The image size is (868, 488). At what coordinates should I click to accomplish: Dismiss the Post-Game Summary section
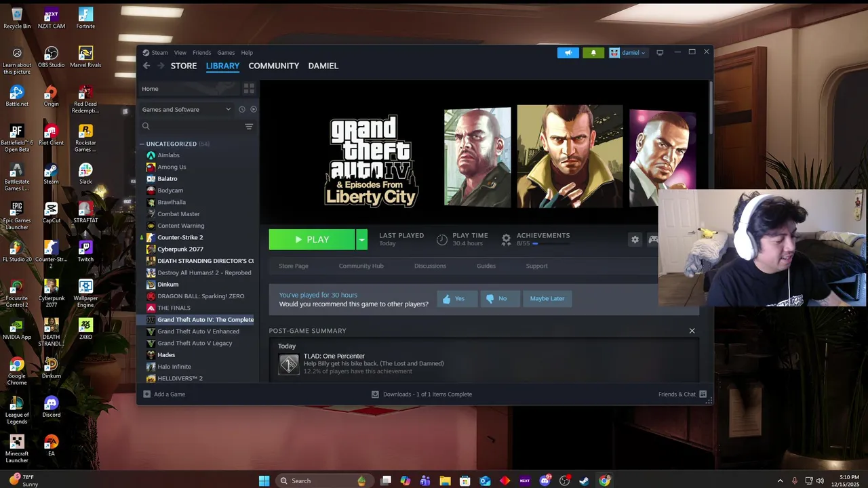692,331
